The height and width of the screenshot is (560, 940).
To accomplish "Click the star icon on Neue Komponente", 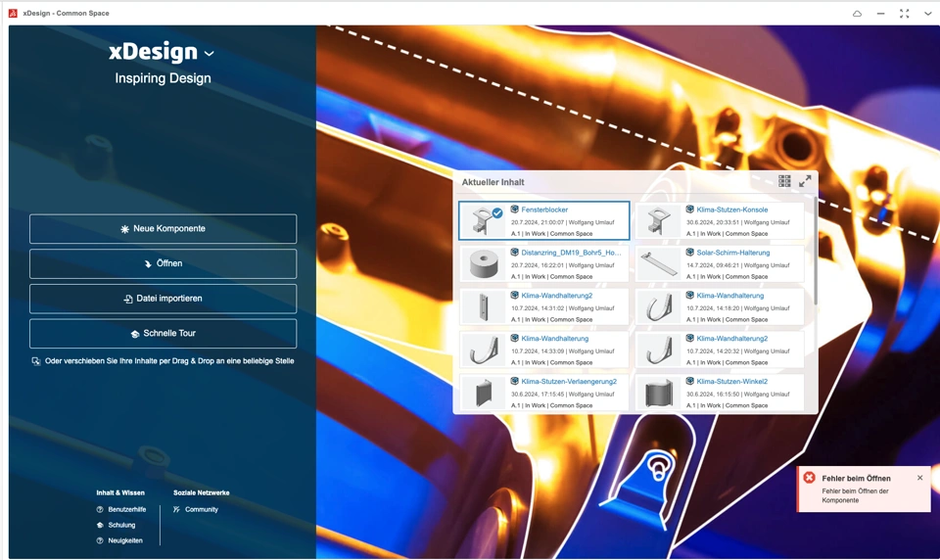I will tap(124, 229).
